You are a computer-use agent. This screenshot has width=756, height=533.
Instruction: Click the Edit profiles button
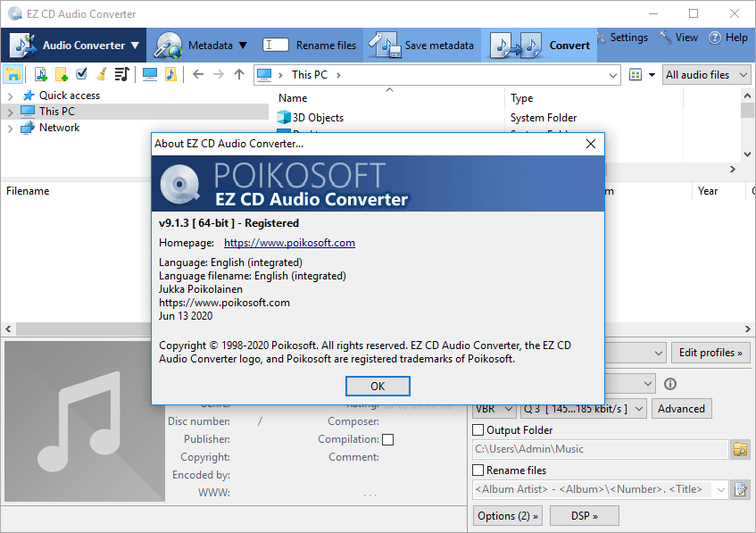[x=710, y=353]
